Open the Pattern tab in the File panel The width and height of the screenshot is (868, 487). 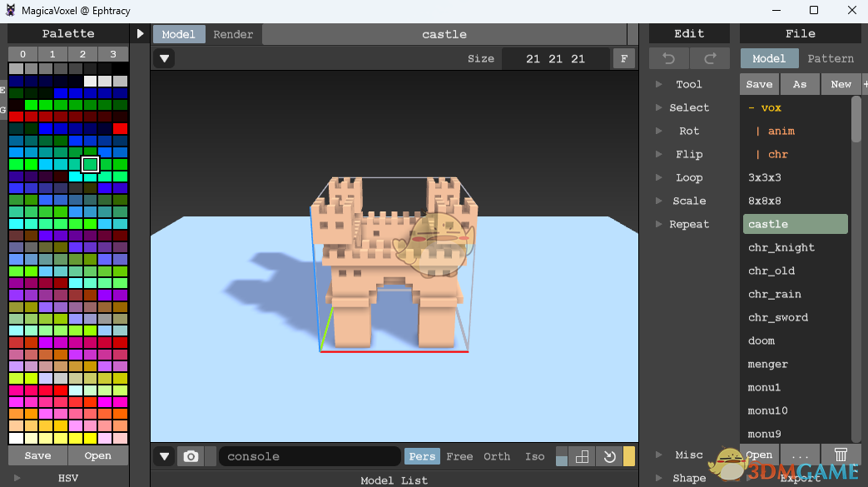pyautogui.click(x=831, y=58)
